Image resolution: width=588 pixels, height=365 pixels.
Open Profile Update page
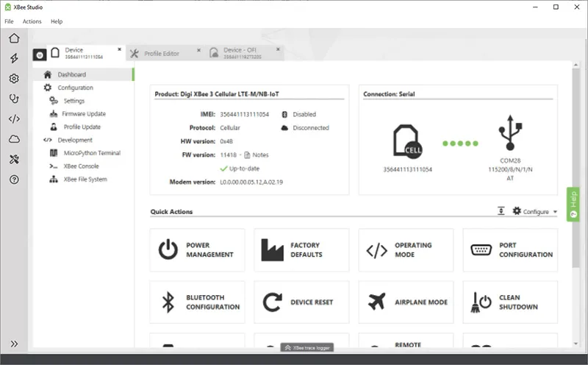coord(82,127)
